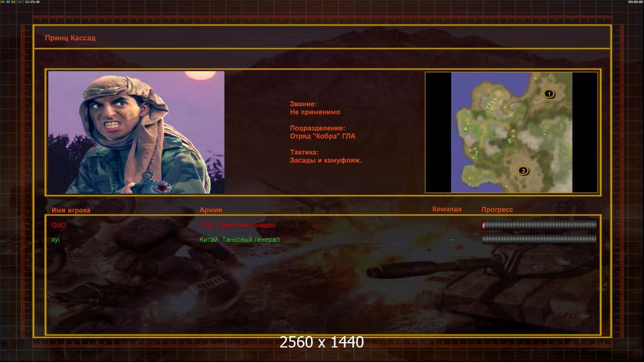Viewport: 644px width, 362px height.
Task: Click GoD's loading progress bar
Action: 539,224
